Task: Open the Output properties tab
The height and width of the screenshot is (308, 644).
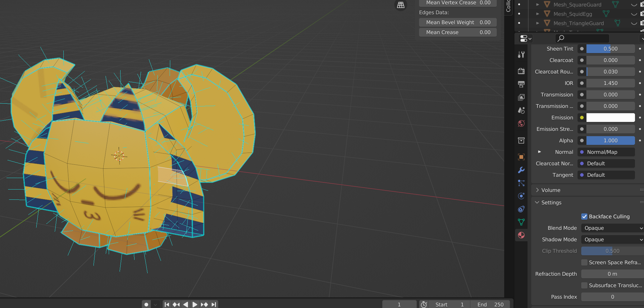Action: (x=521, y=84)
